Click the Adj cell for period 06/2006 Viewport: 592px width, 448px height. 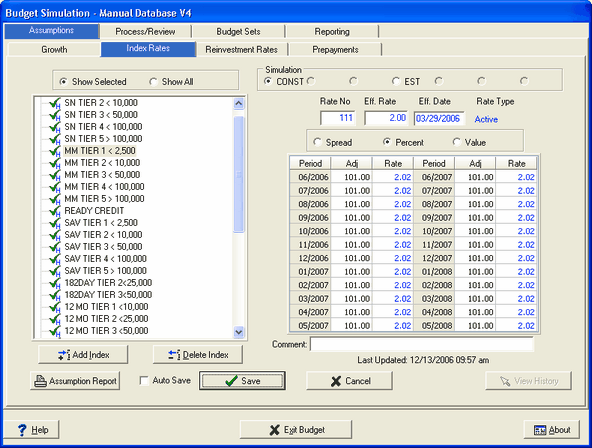pyautogui.click(x=352, y=177)
